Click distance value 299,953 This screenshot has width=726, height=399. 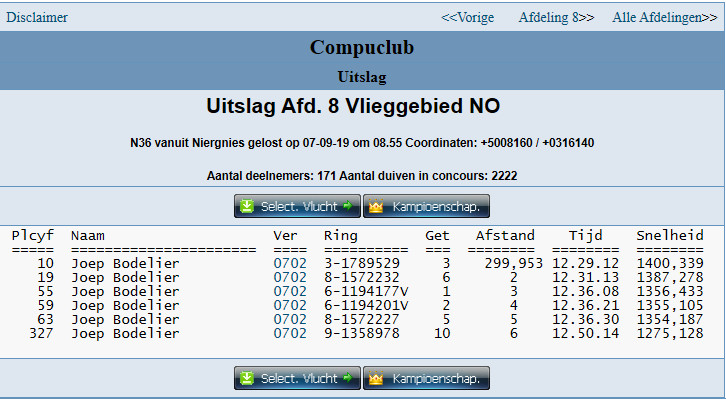tap(513, 263)
